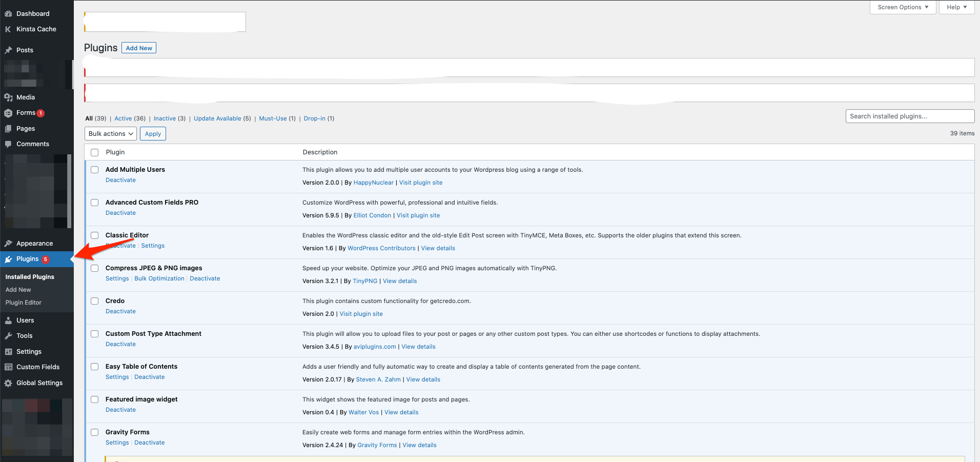This screenshot has height=462, width=980.
Task: Click the Search installed plugins field
Action: pyautogui.click(x=910, y=116)
